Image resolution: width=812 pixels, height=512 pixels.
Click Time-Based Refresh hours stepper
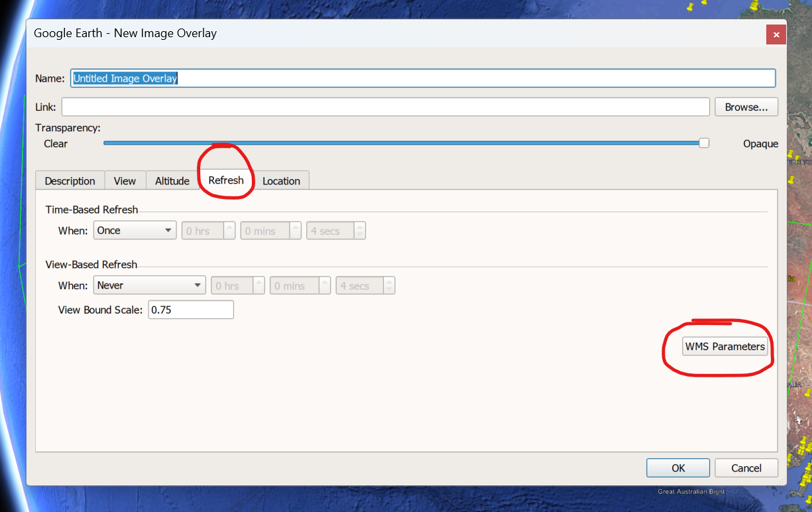click(x=209, y=231)
